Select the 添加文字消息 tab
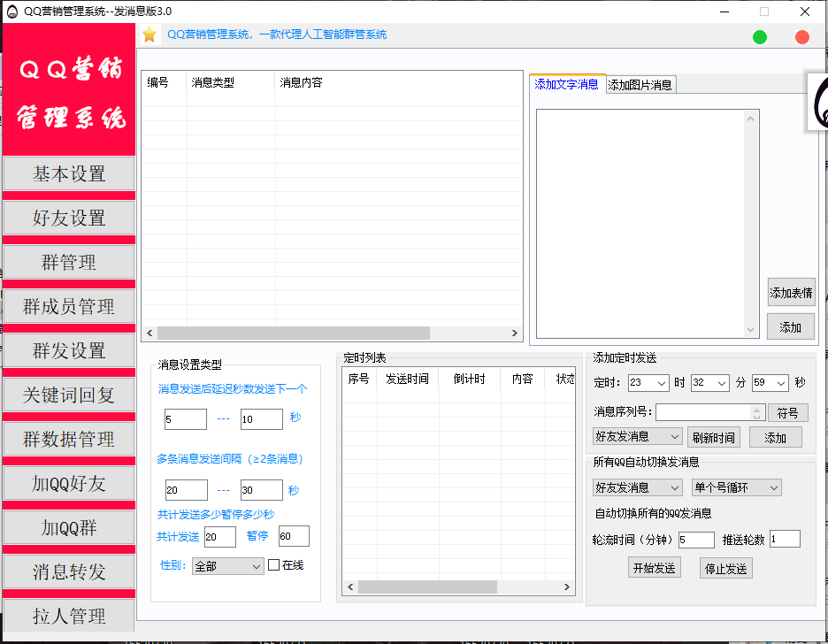Screen dimensions: 828x644 point(567,84)
